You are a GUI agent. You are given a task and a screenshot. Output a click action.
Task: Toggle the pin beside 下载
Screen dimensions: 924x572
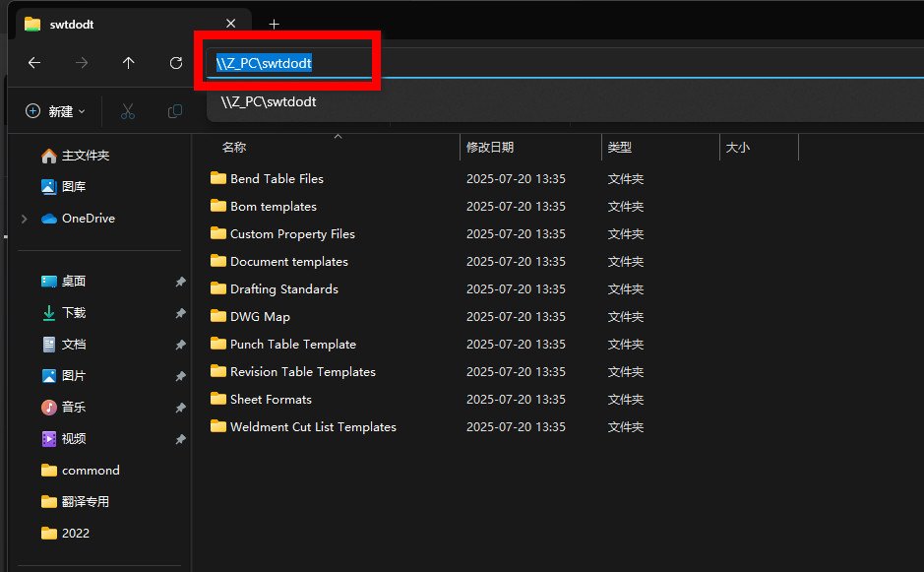point(180,313)
